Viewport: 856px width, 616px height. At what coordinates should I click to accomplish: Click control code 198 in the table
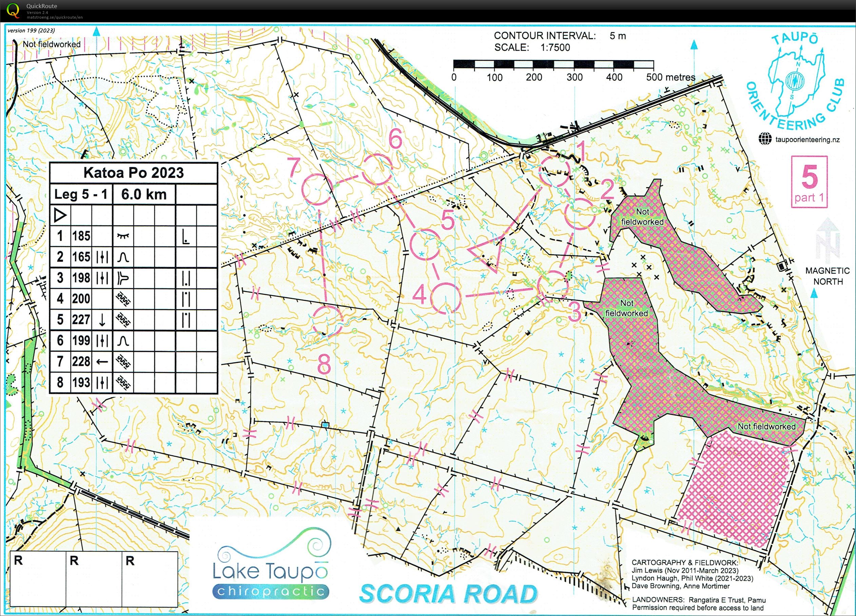click(81, 278)
